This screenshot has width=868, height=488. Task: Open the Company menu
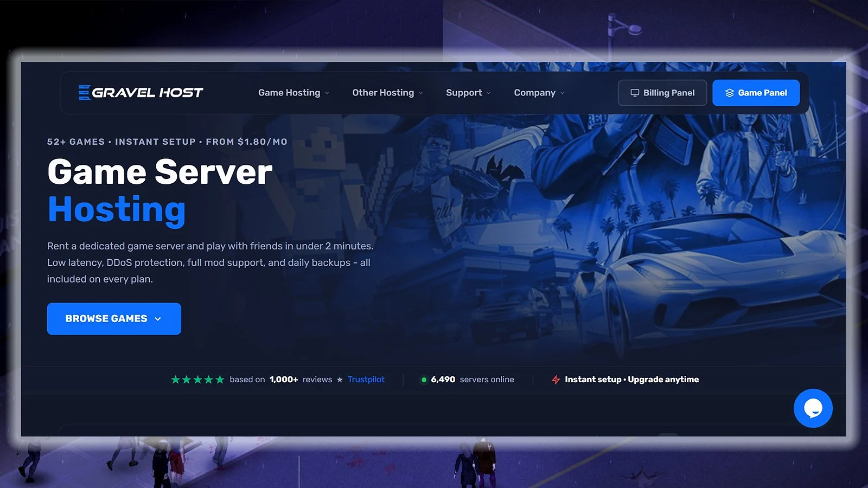(539, 93)
